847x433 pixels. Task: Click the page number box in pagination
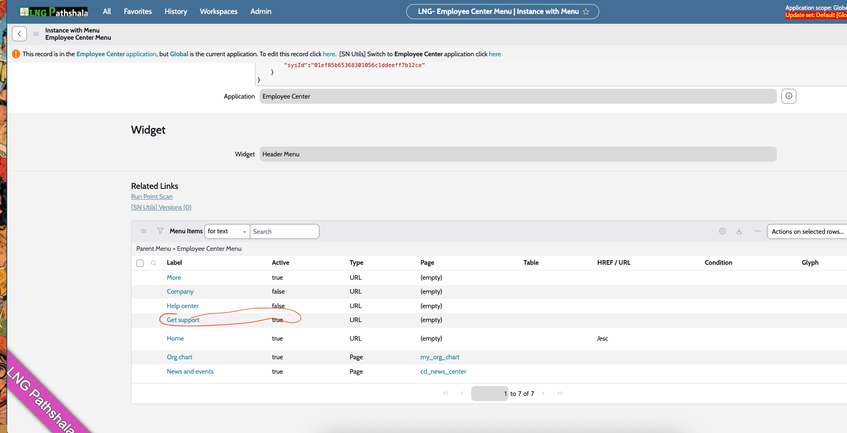click(489, 393)
